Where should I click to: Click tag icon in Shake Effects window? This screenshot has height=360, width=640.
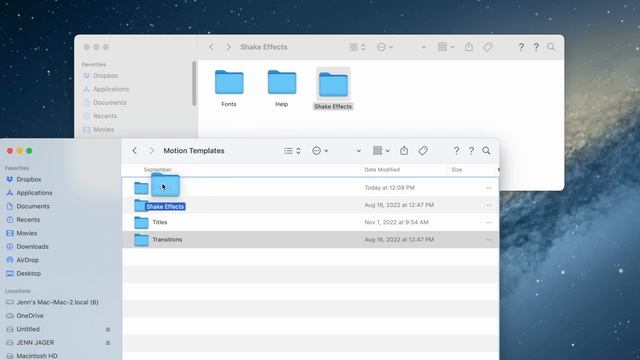coord(488,47)
